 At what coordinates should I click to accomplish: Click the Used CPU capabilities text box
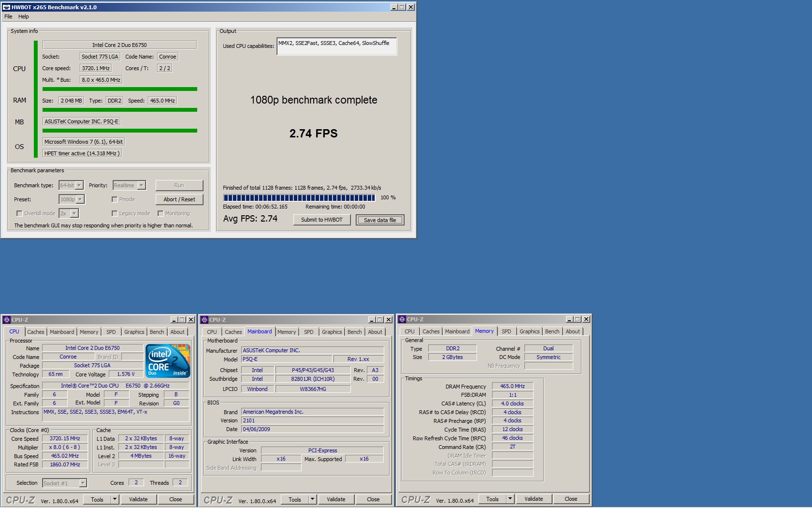point(337,46)
